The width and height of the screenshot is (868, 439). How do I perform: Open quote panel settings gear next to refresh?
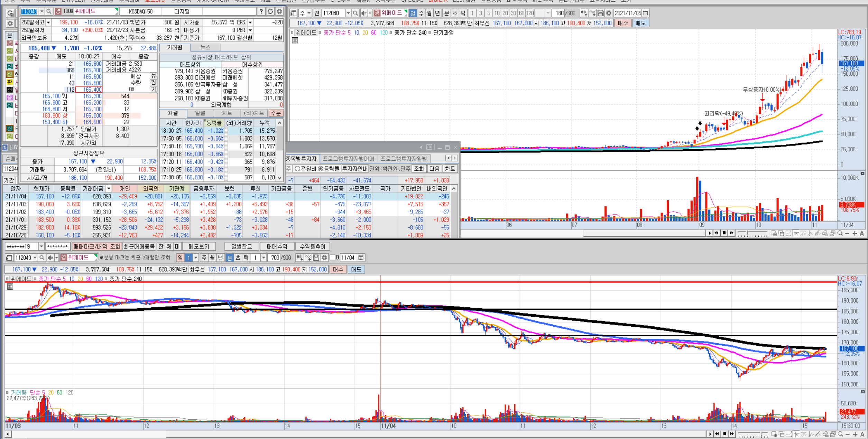[279, 11]
